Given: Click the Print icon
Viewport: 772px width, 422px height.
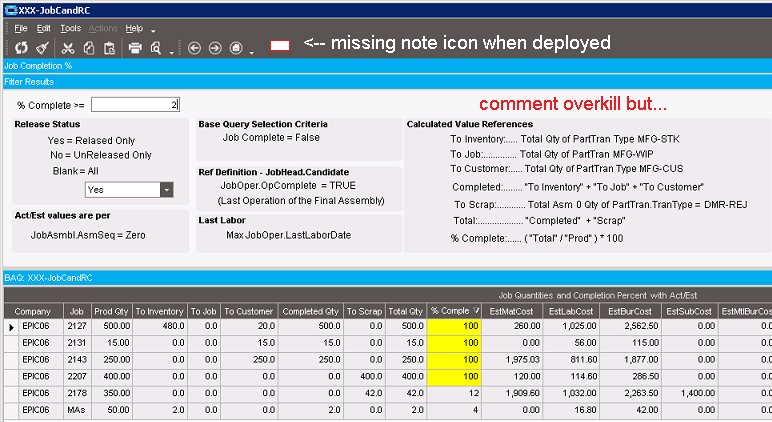Looking at the screenshot, I should pyautogui.click(x=135, y=48).
